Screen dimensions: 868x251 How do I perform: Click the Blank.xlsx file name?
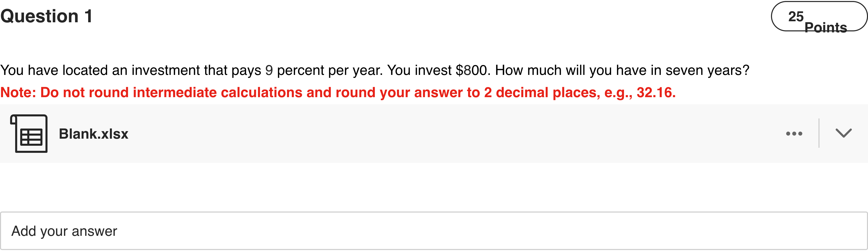coord(93,134)
